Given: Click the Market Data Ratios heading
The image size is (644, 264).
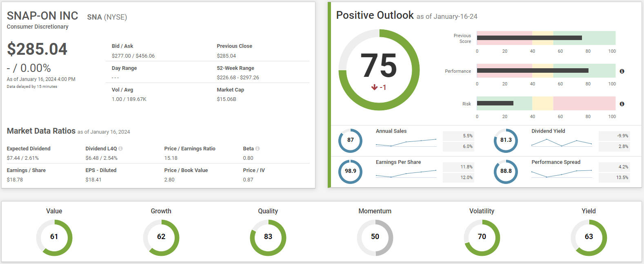Looking at the screenshot, I should coord(41,131).
